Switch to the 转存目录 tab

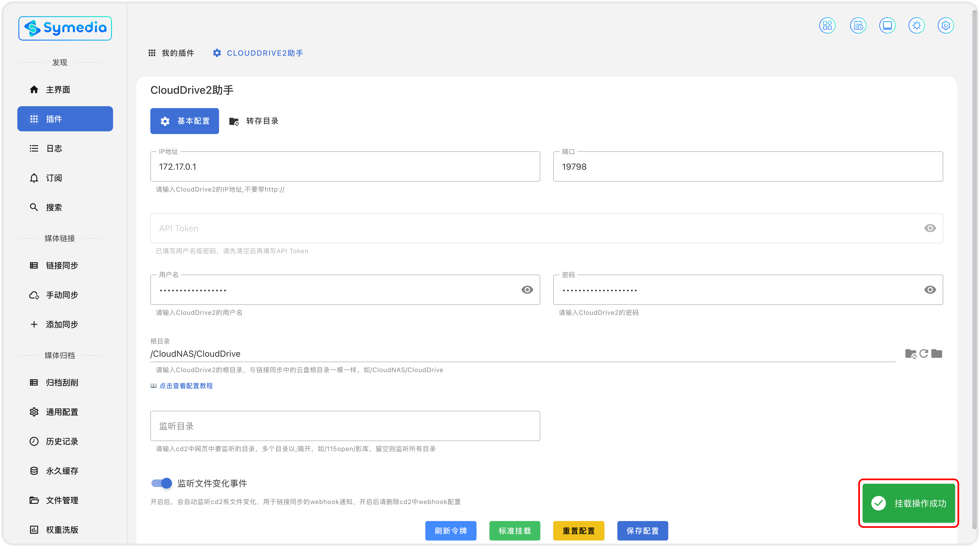[254, 121]
